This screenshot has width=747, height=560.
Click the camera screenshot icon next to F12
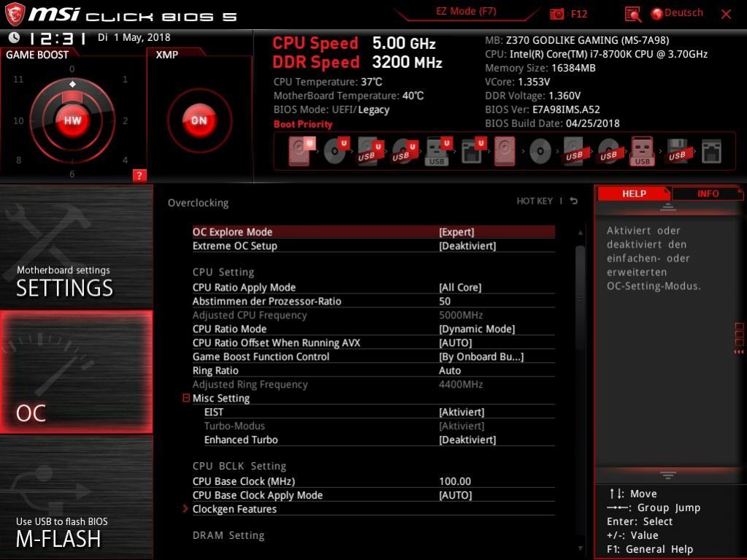[556, 15]
